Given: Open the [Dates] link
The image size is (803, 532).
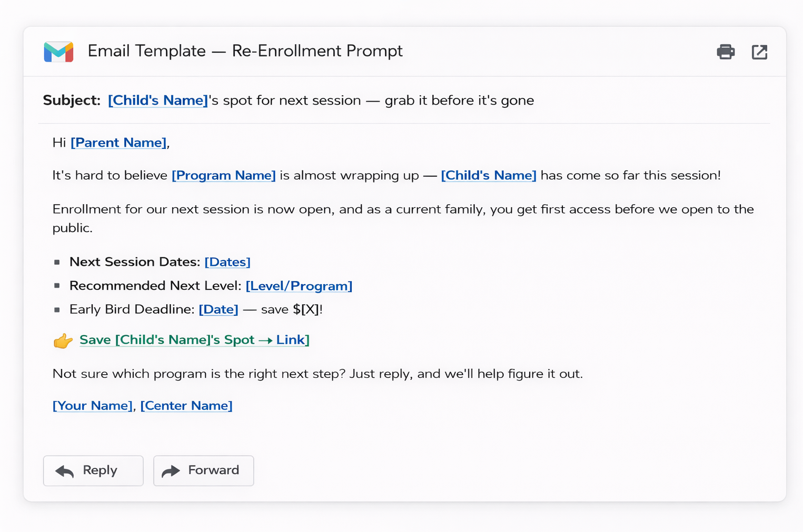Looking at the screenshot, I should (x=227, y=262).
